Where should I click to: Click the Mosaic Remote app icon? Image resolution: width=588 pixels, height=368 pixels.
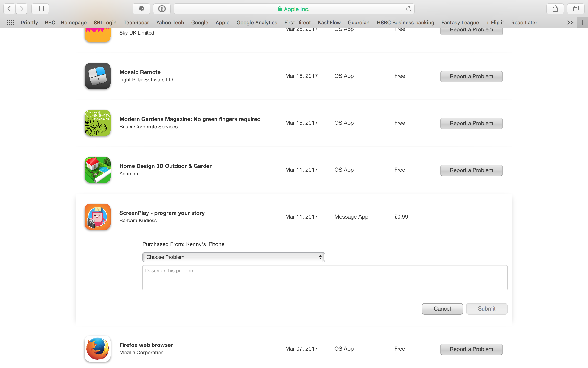(x=98, y=76)
